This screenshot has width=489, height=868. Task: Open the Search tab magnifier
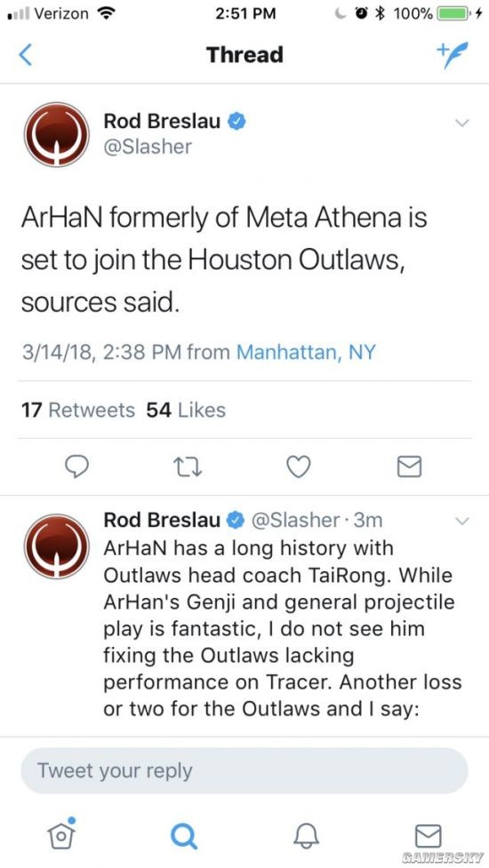click(x=183, y=835)
